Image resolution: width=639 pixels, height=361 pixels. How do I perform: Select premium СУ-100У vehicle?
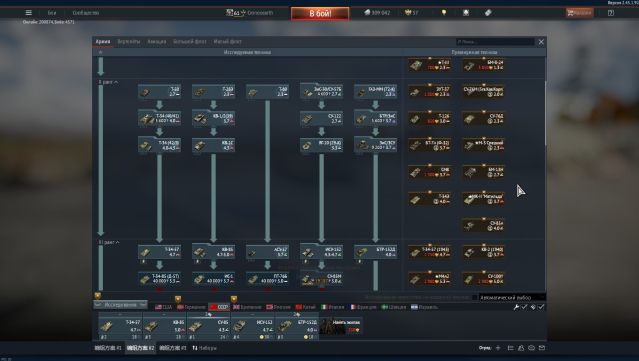click(484, 279)
